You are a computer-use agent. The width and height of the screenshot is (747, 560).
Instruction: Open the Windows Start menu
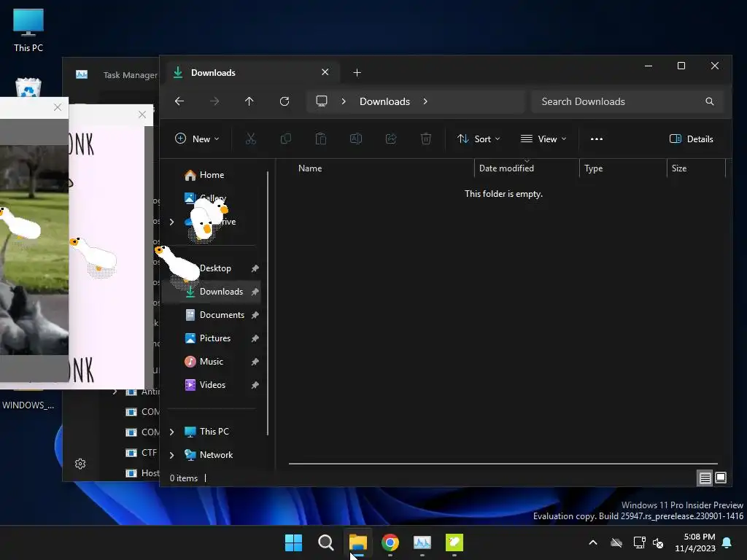pyautogui.click(x=293, y=542)
